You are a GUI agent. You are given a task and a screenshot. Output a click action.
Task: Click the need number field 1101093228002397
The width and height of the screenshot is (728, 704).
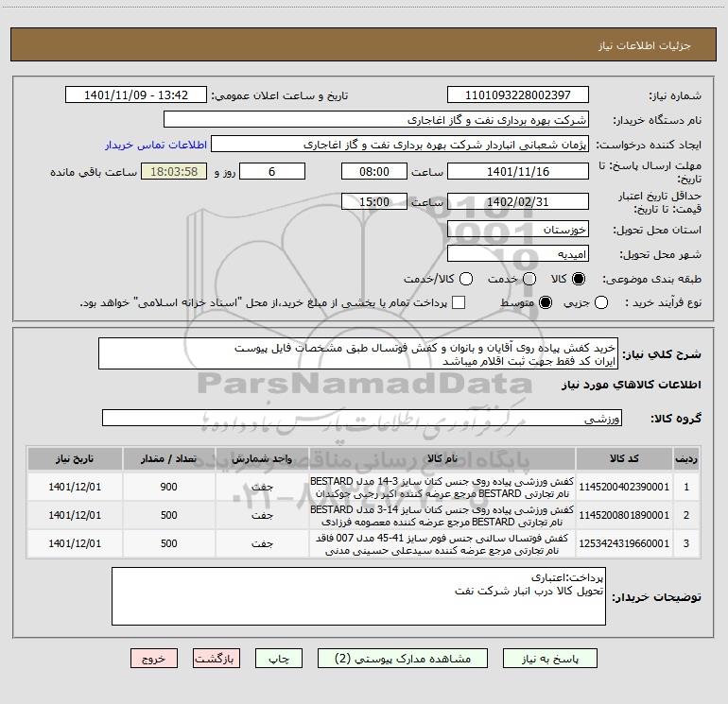pyautogui.click(x=518, y=95)
